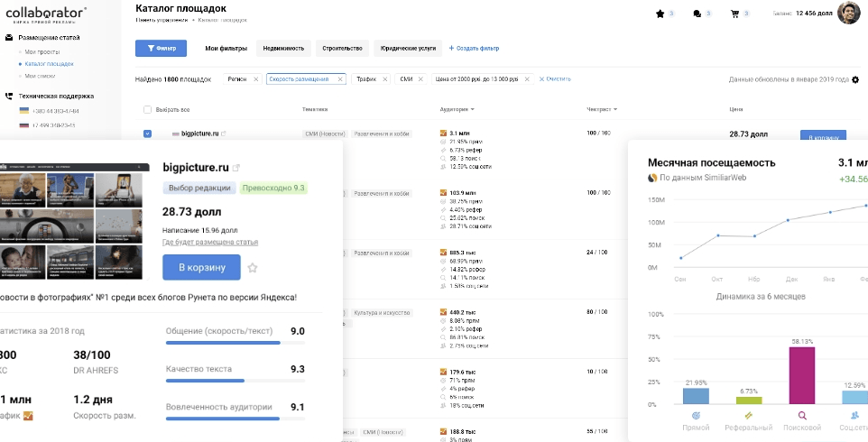Click the Реферальный traffic type icon
This screenshot has width=868, height=442.
coord(748,416)
